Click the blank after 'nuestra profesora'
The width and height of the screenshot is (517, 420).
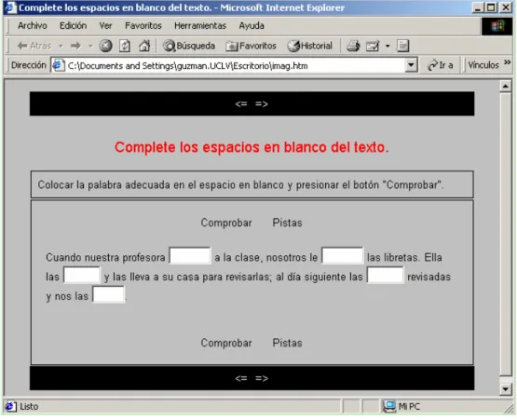pos(190,255)
